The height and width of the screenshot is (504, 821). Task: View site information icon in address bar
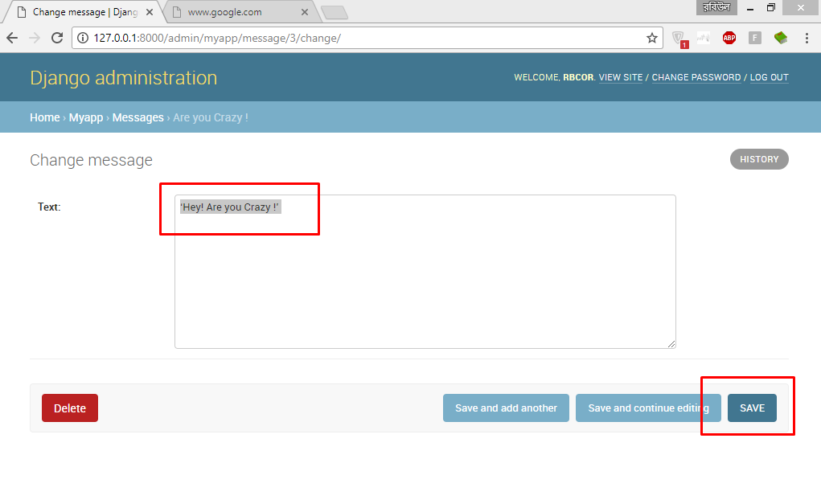coord(83,38)
